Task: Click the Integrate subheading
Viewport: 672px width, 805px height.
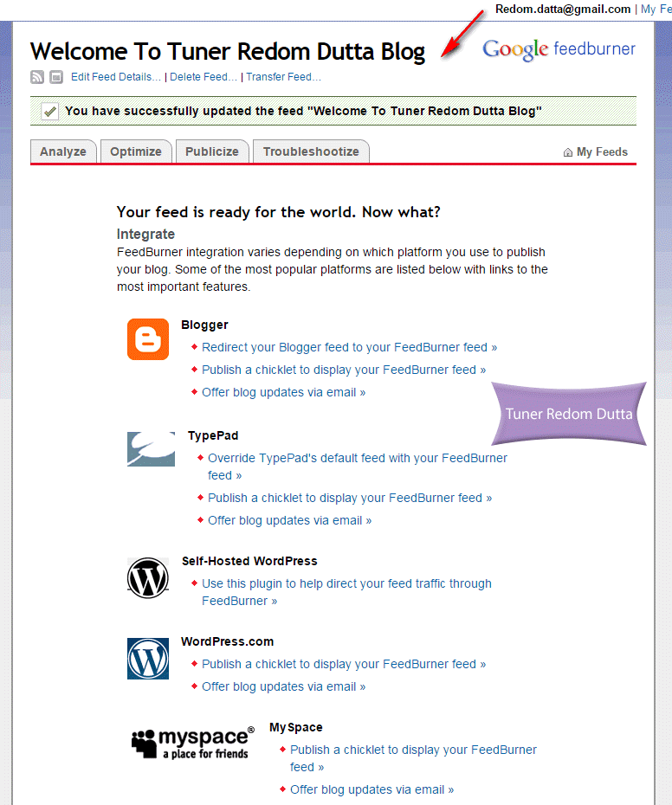Action: tap(145, 234)
